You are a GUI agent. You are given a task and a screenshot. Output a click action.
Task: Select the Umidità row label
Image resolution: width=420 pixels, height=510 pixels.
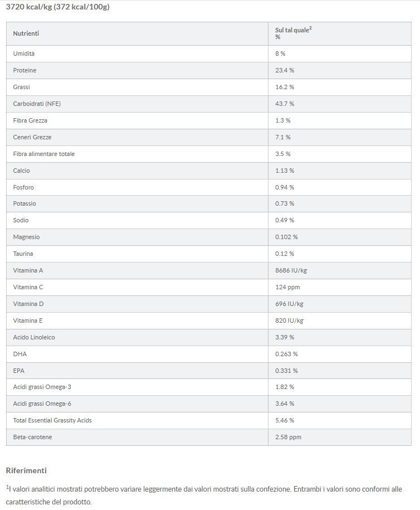point(24,54)
